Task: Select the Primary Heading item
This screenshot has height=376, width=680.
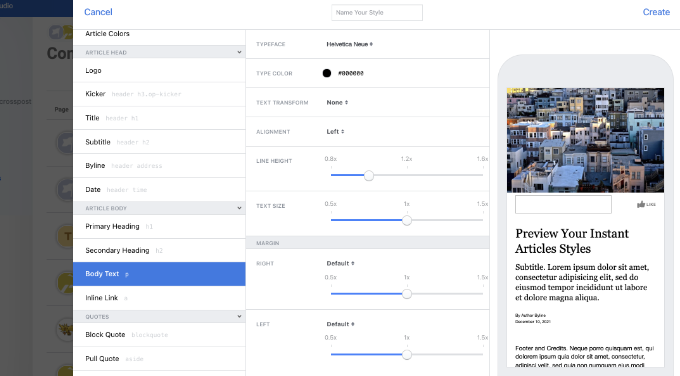Action: (x=159, y=226)
